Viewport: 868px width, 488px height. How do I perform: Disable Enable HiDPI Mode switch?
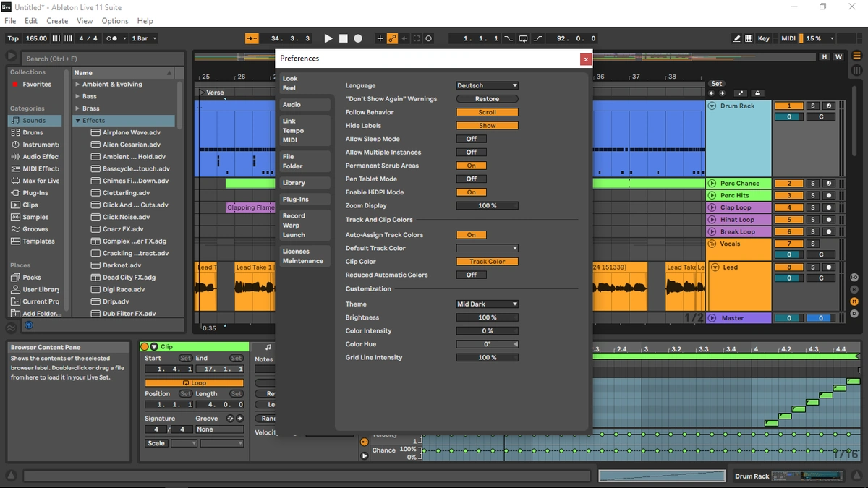pos(472,192)
